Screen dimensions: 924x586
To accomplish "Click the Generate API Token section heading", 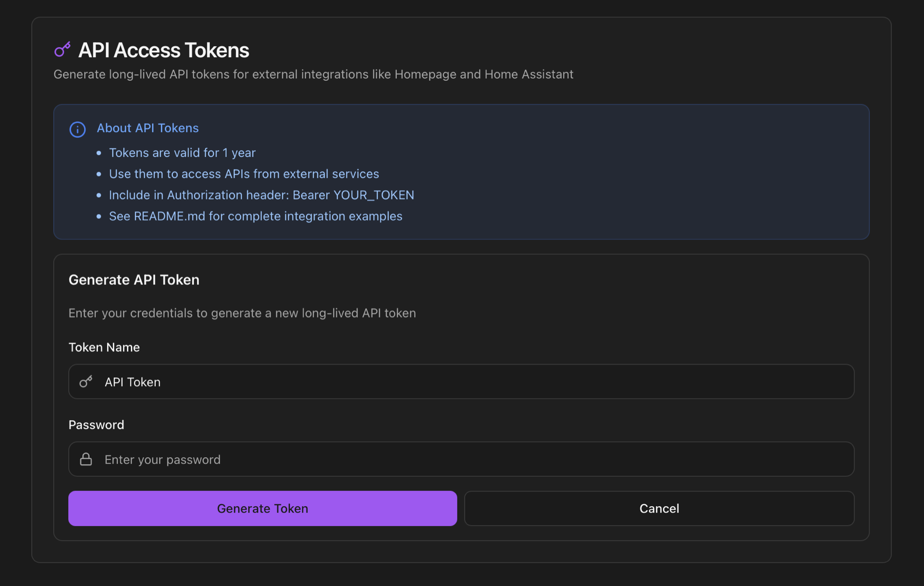I will (x=134, y=280).
